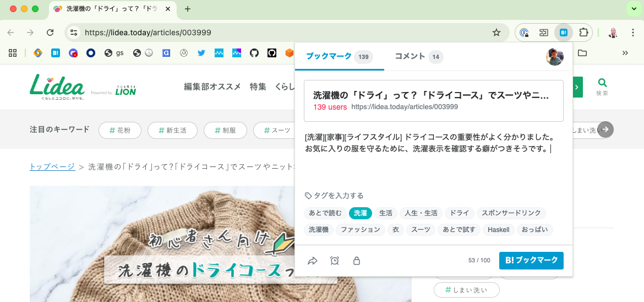Toggle the ドライ tag chip
Screen dimensions: 644x302
point(459,213)
